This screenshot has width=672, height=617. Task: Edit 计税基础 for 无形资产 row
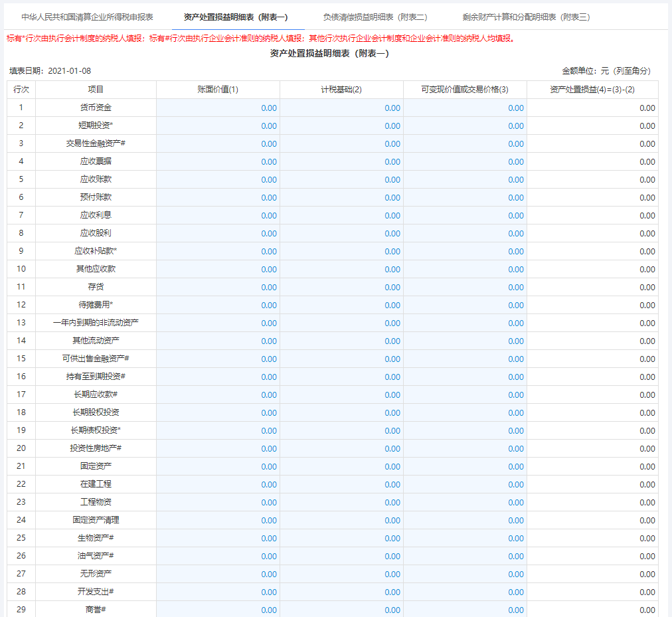point(341,574)
